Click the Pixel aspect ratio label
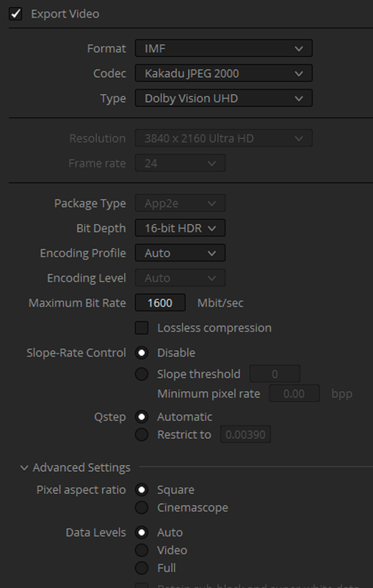The height and width of the screenshot is (588, 373). coord(82,490)
